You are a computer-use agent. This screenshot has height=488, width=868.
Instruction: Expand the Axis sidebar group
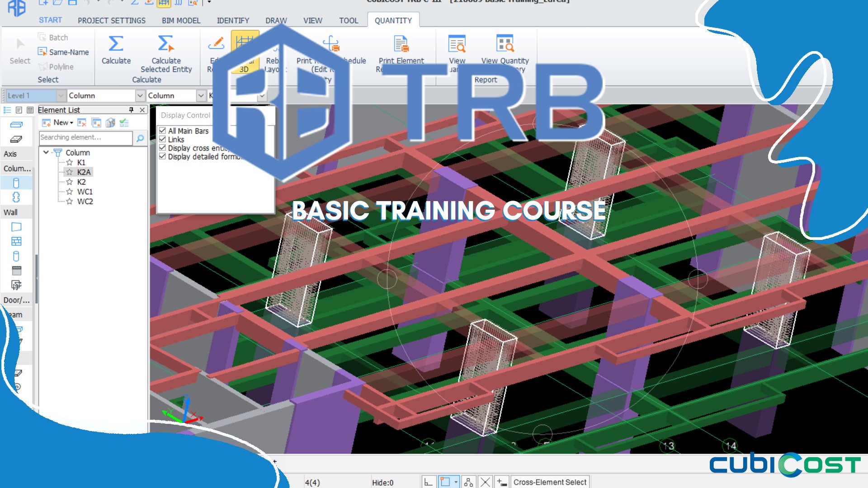point(16,154)
